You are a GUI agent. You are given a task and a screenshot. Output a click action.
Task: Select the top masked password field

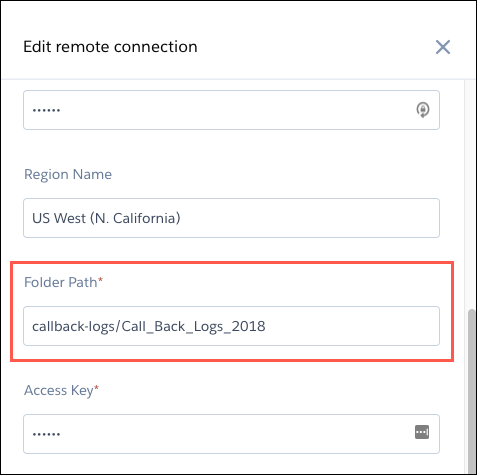tap(231, 110)
